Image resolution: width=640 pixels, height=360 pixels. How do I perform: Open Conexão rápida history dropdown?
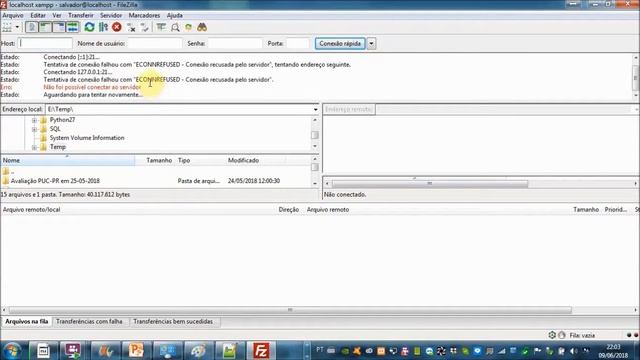tap(371, 43)
